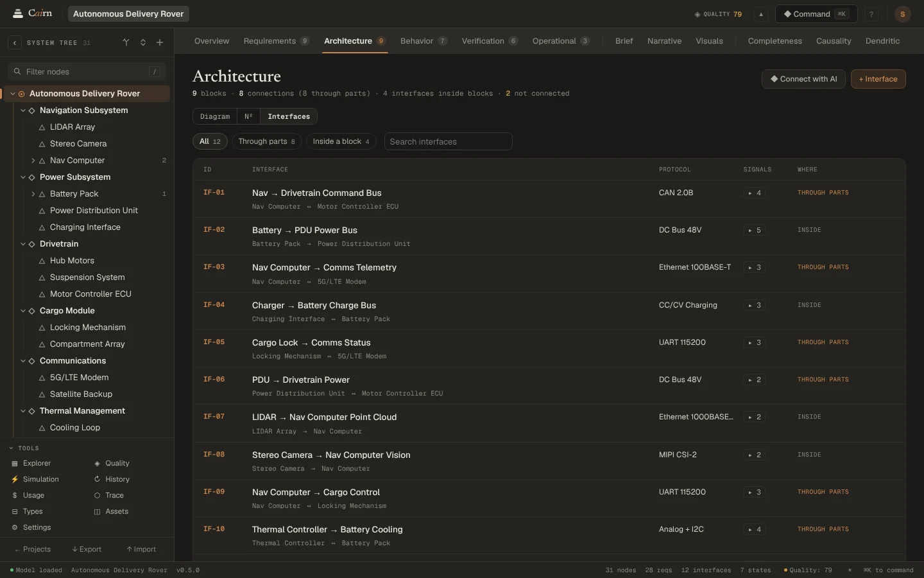Open the Command palette button

click(816, 14)
